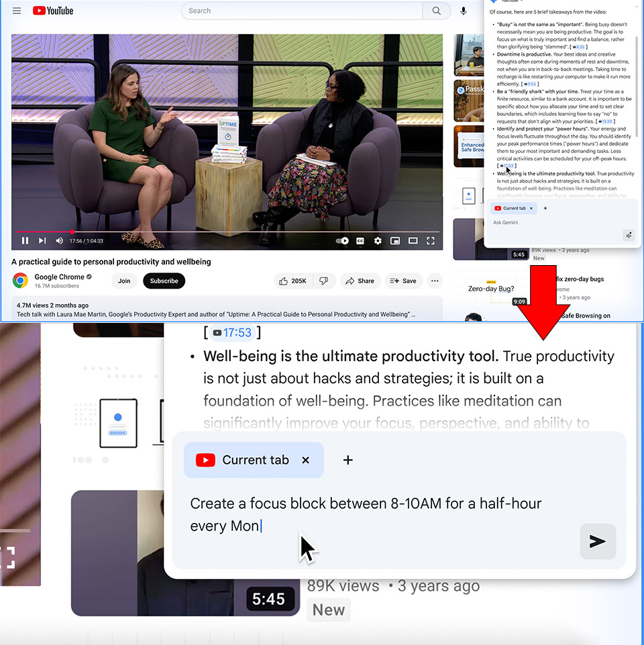
Task: Open the Google Chrome channel name link
Action: coord(59,277)
